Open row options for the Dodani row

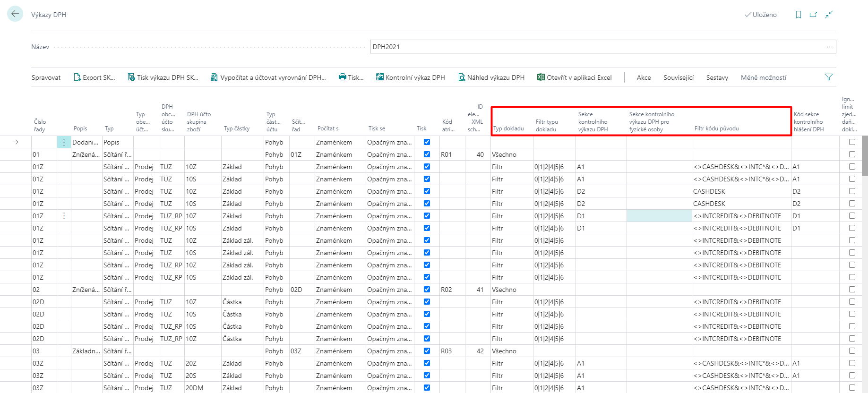pyautogui.click(x=64, y=142)
